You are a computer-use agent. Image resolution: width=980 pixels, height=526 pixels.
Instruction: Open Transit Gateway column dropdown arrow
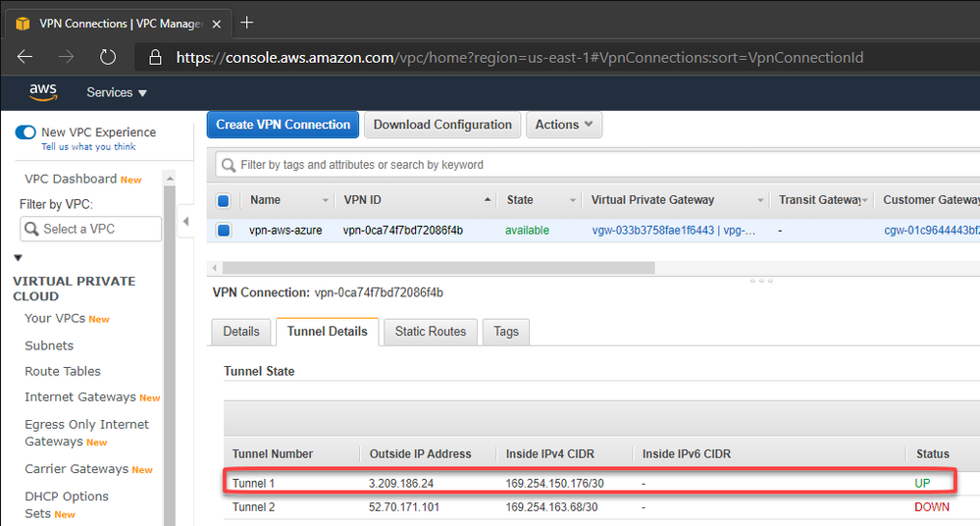pyautogui.click(x=865, y=201)
